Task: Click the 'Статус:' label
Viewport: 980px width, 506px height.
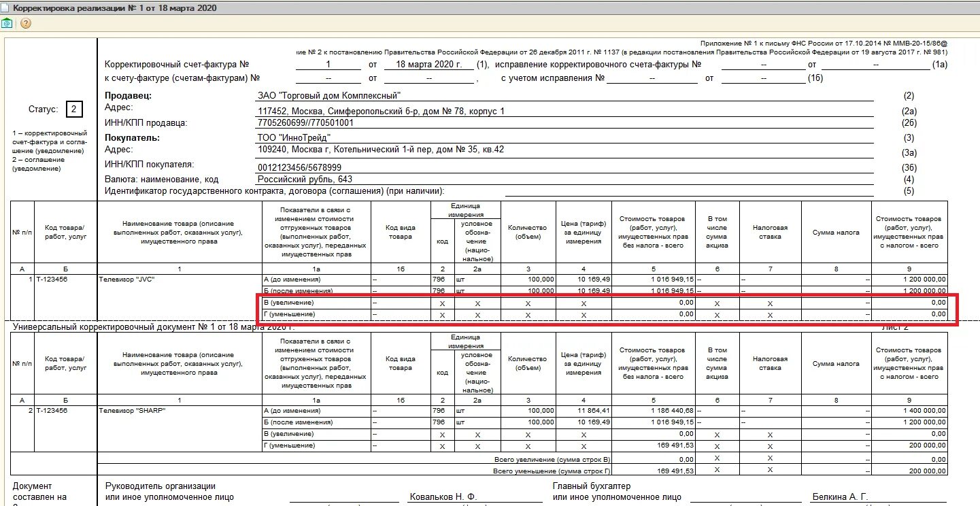Action: [44, 109]
